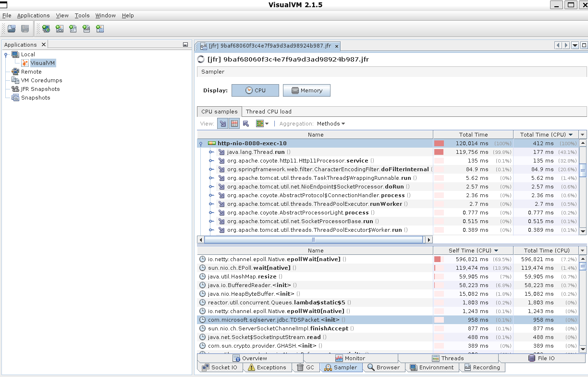The width and height of the screenshot is (588, 377).
Task: Open the lower table column chooser dropdown
Action: 583,251
